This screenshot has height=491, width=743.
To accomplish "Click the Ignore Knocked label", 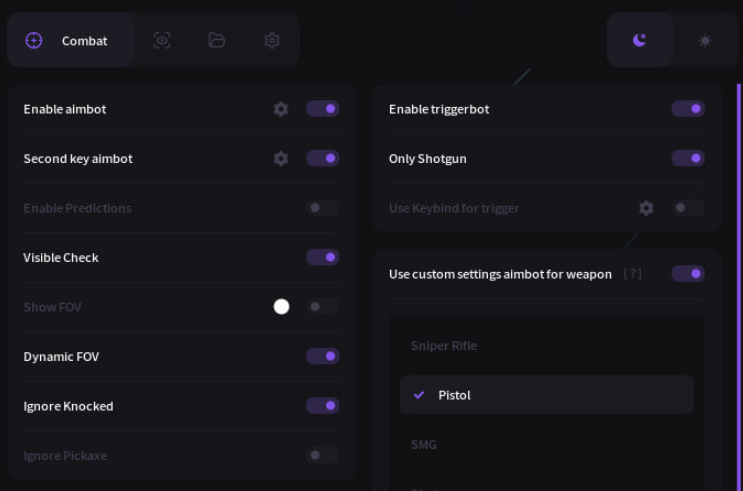I will coord(68,406).
